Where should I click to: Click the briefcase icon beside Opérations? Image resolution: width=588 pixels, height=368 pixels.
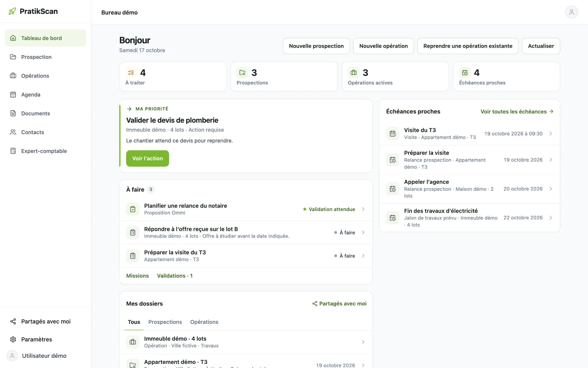click(13, 76)
